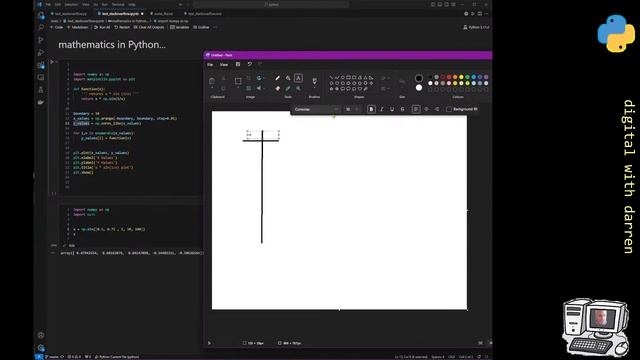This screenshot has height=360, width=640.
Task: Open the font size dropdown in Paint
Action: pyautogui.click(x=352, y=109)
